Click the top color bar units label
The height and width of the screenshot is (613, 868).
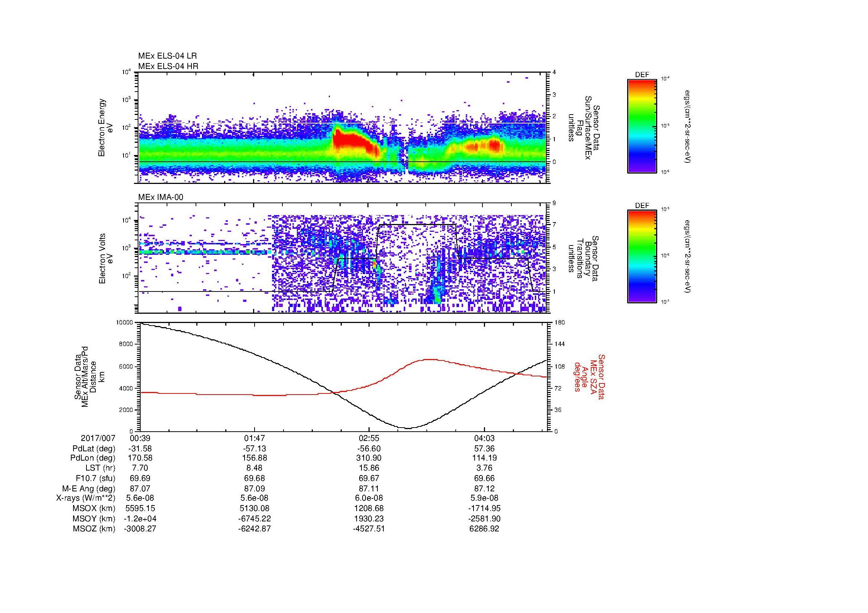click(x=687, y=126)
